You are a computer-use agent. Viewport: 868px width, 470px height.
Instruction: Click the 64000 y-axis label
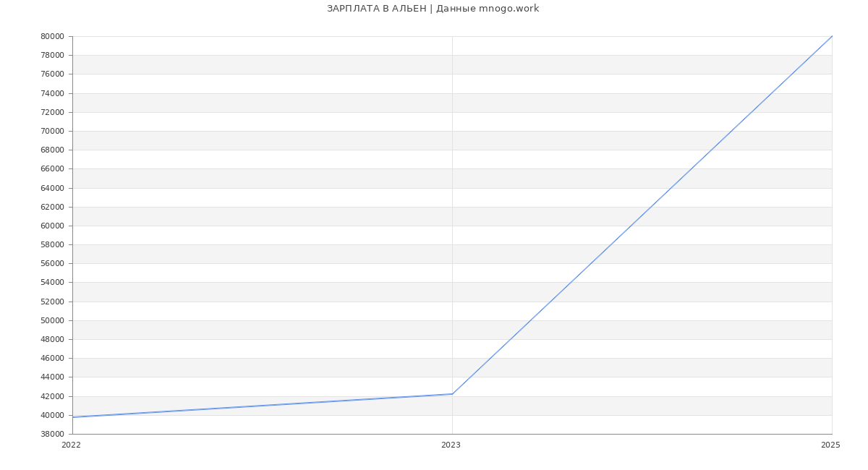tap(52, 188)
